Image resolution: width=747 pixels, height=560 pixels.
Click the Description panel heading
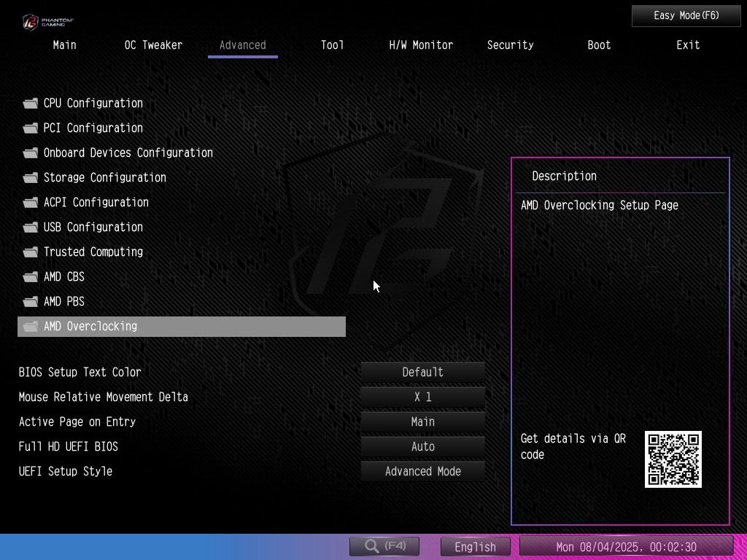pos(564,176)
